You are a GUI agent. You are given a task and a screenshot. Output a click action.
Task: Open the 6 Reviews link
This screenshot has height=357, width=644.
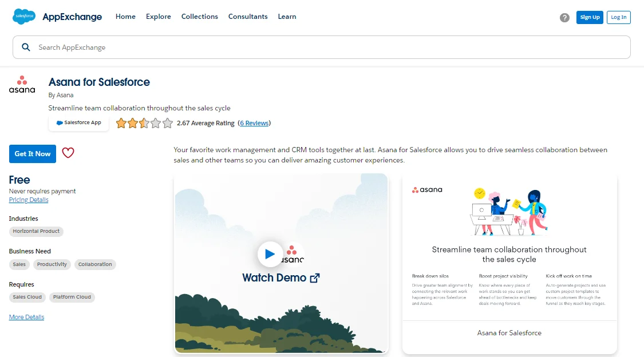tap(254, 123)
